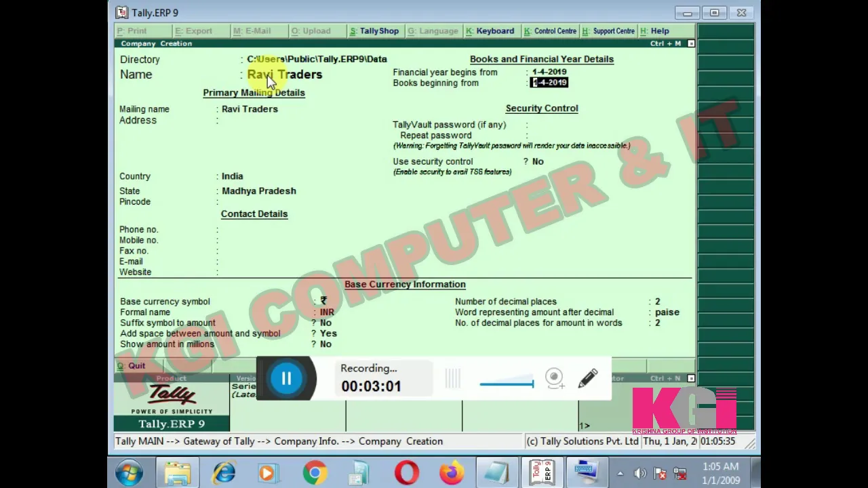This screenshot has width=868, height=488.
Task: Click the Action Center flag in the tray
Action: point(660,474)
